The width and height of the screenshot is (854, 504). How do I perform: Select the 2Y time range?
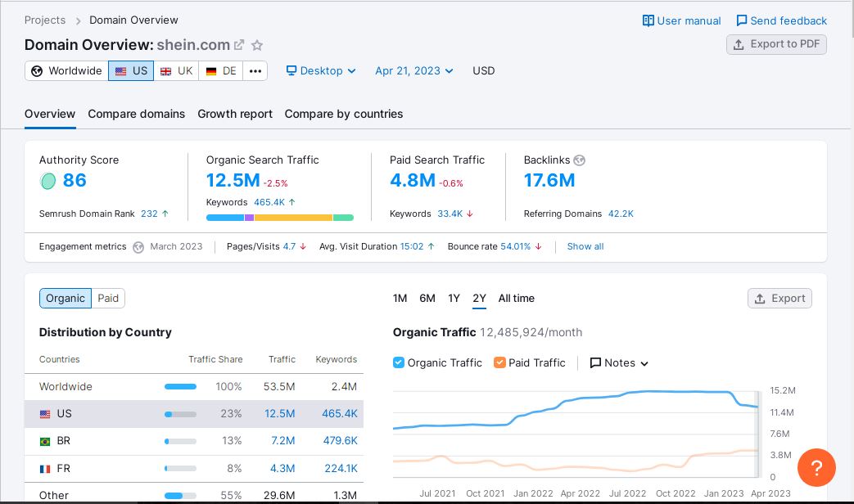click(x=479, y=299)
